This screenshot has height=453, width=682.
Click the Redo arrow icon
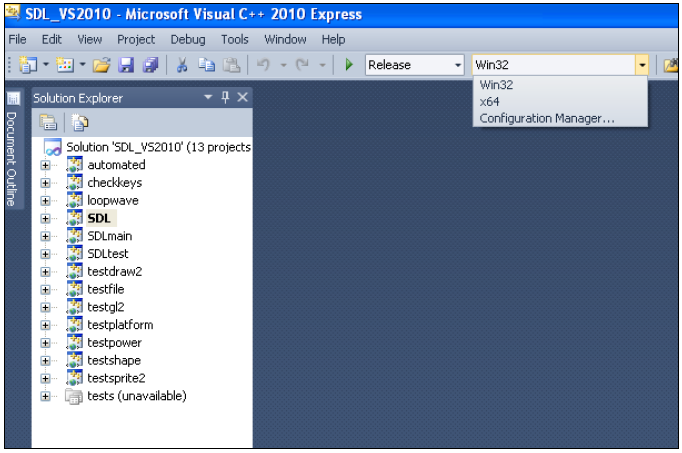click(302, 65)
